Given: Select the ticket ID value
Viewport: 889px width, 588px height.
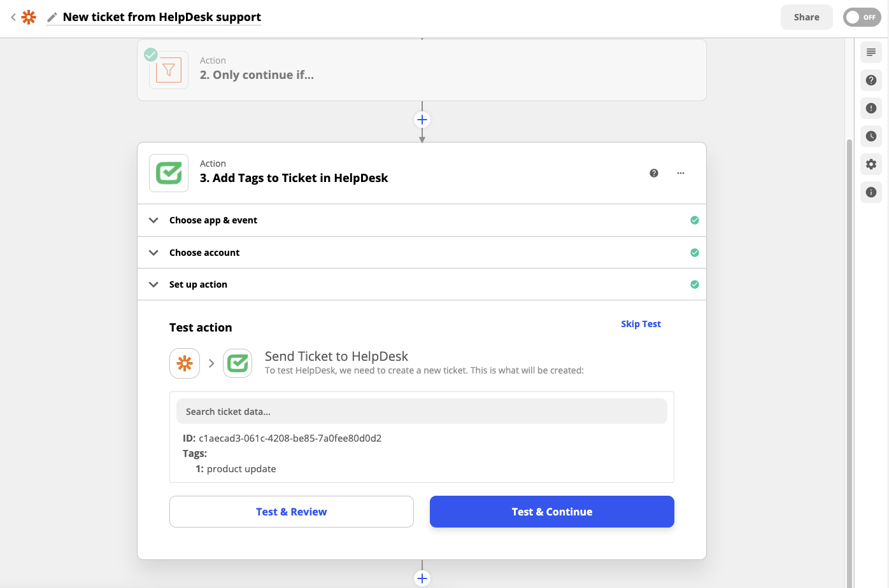Looking at the screenshot, I should [290, 438].
